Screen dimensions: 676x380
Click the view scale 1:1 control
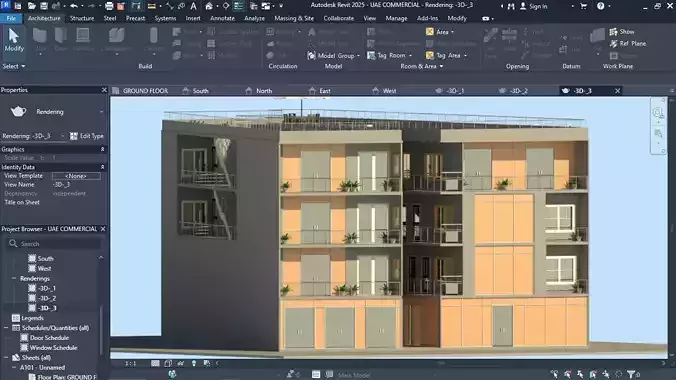[x=131, y=364]
